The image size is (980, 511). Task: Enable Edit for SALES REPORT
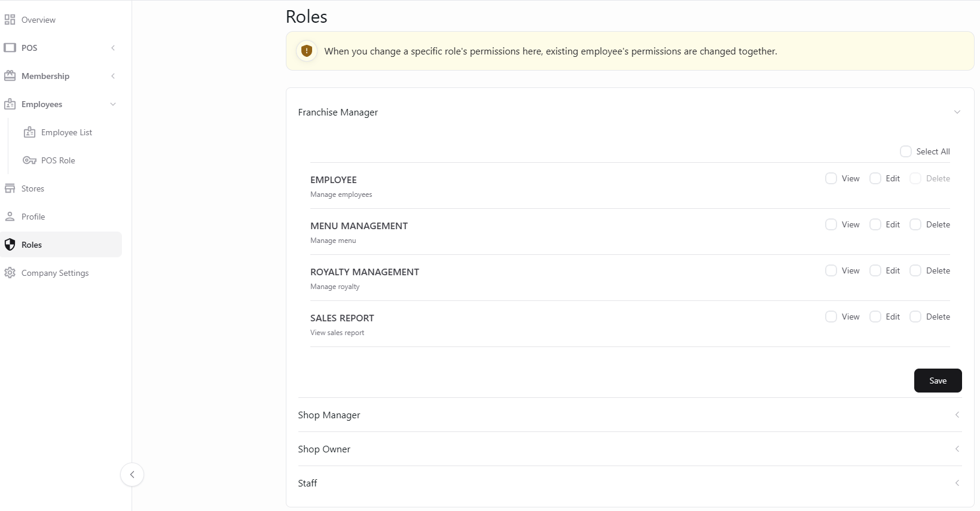[875, 317]
